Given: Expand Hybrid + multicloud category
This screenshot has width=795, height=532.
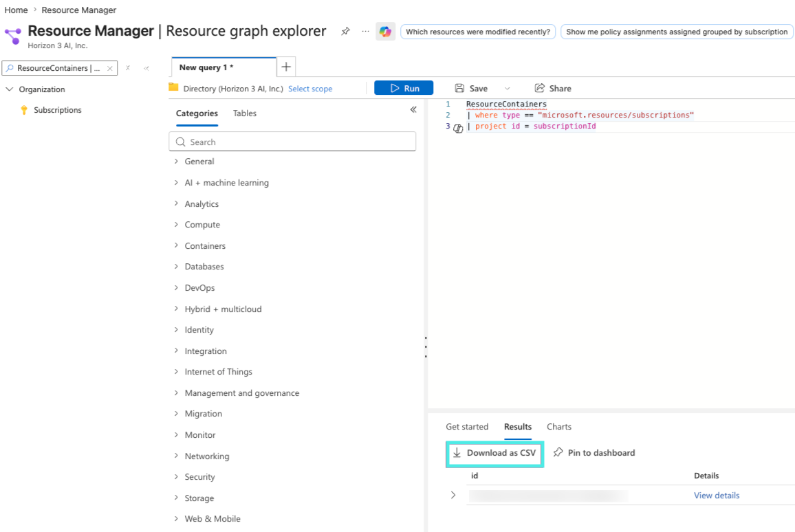Looking at the screenshot, I should tap(176, 309).
